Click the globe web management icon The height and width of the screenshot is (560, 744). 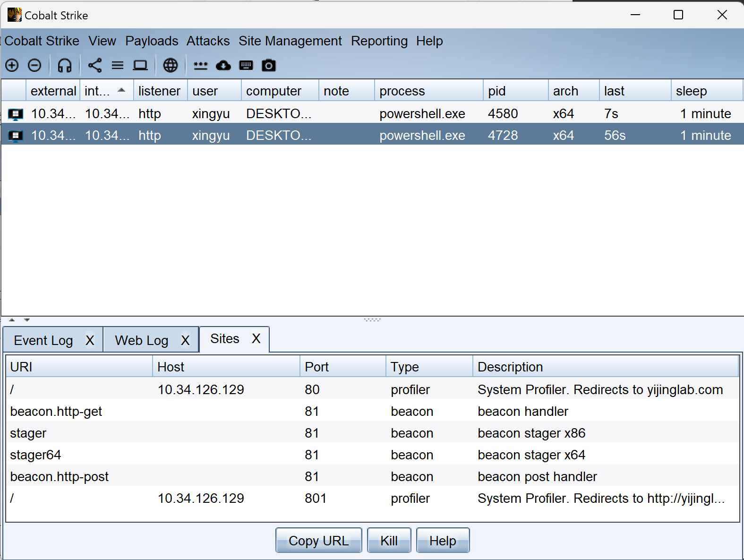(171, 65)
